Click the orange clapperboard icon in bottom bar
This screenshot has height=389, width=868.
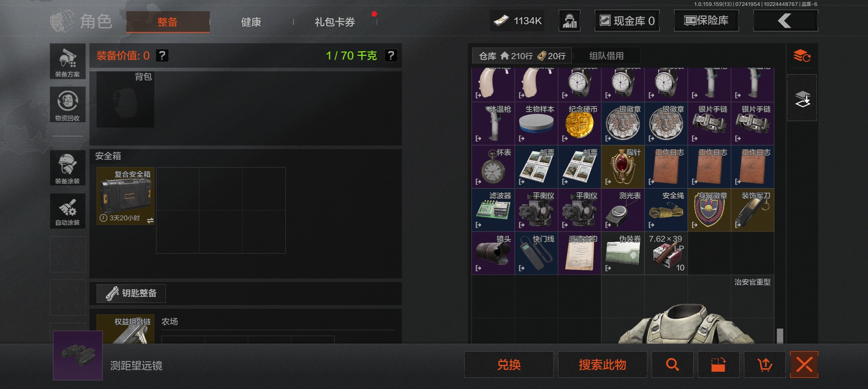coord(718,365)
